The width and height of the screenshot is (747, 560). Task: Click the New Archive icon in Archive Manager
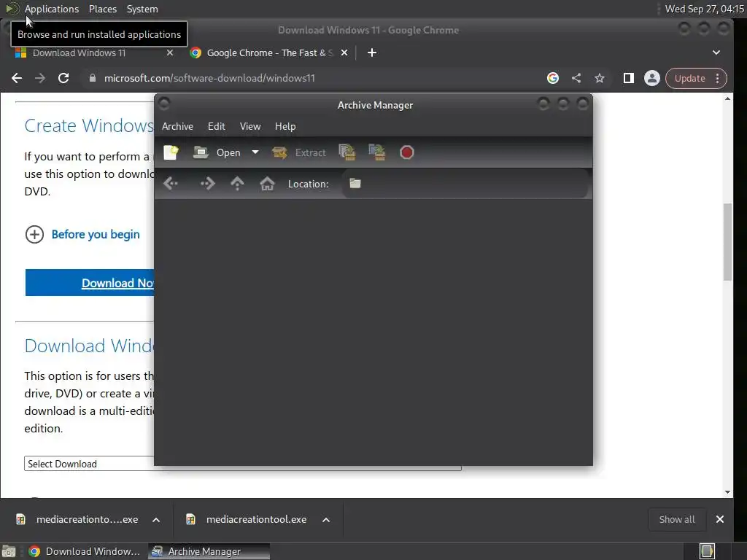pos(171,152)
